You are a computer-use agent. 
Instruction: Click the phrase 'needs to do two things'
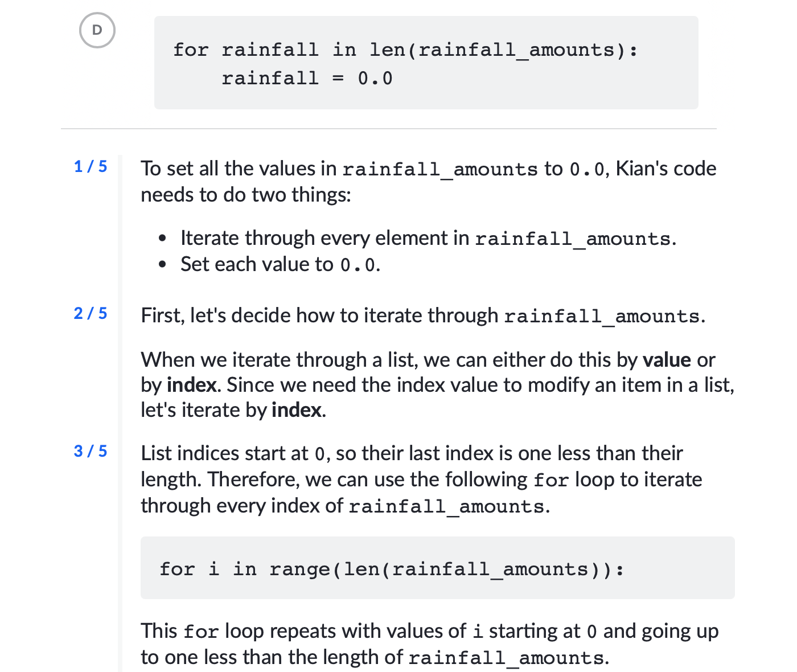pos(246,195)
